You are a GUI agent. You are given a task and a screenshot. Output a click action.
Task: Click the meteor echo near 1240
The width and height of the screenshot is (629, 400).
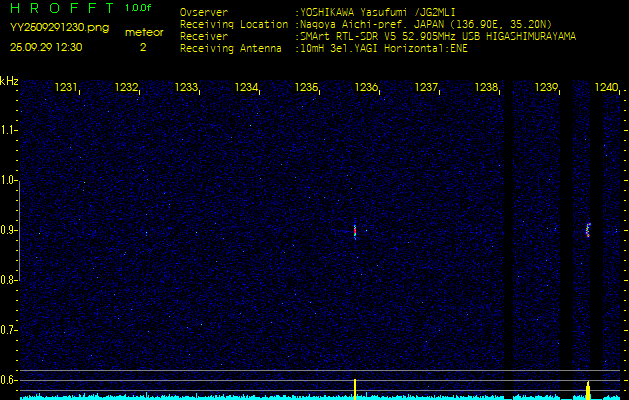click(588, 230)
